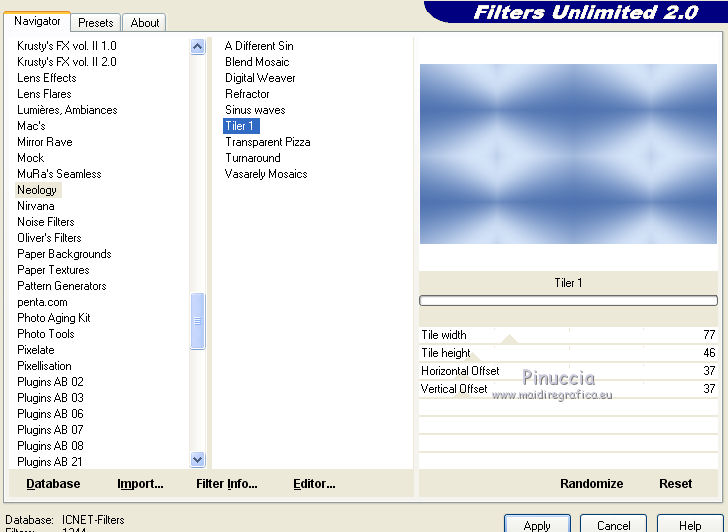Click the blue filter preview image
Screen dimensions: 728x532
pos(568,154)
